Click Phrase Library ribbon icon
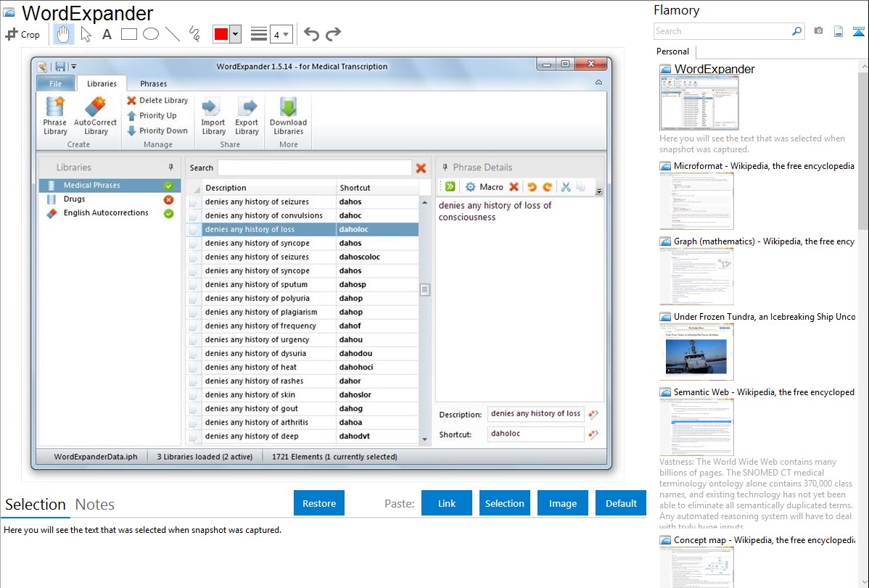Image resolution: width=869 pixels, height=588 pixels. (55, 116)
